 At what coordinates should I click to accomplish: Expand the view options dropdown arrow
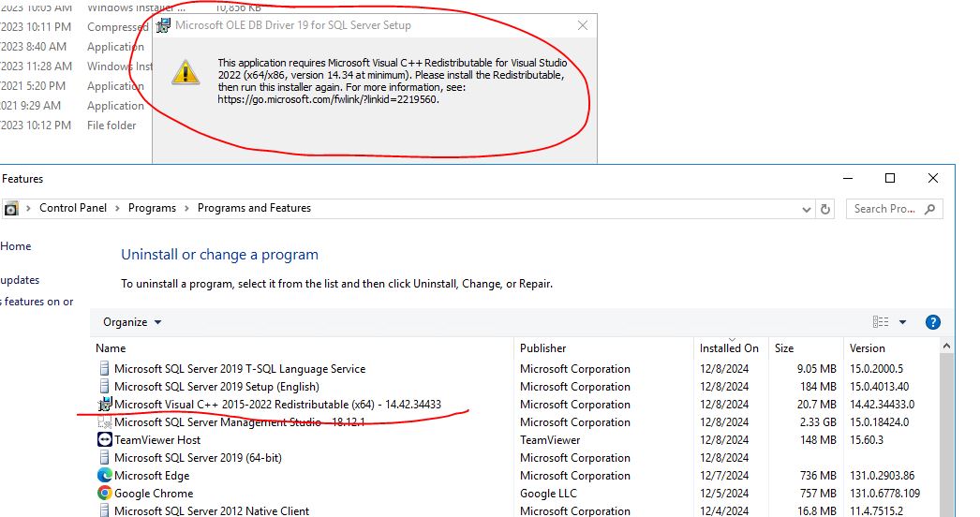click(902, 322)
